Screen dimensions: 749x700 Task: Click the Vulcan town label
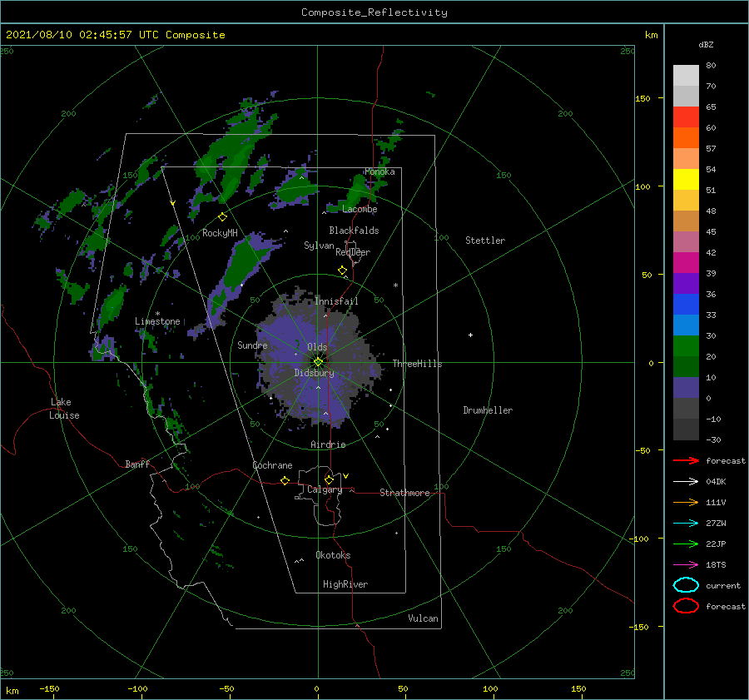coord(423,618)
